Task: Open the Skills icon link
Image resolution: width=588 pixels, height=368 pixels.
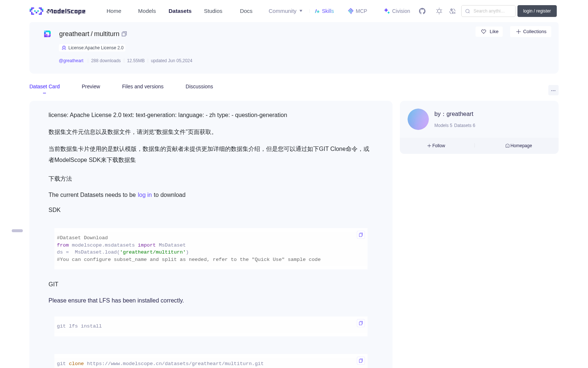Action: tap(317, 11)
